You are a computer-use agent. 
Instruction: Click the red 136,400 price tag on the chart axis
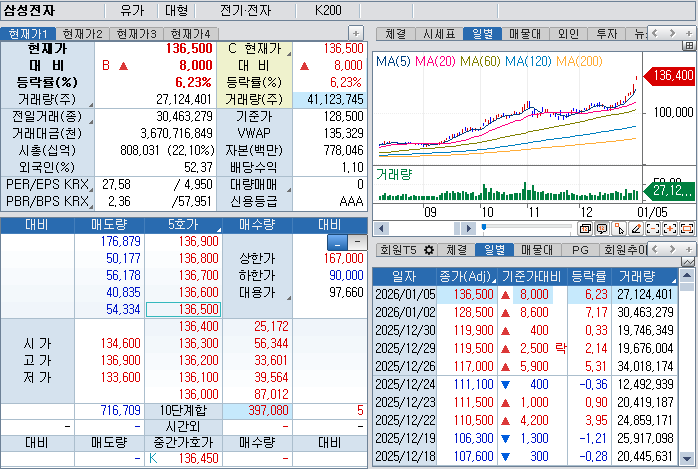(670, 76)
